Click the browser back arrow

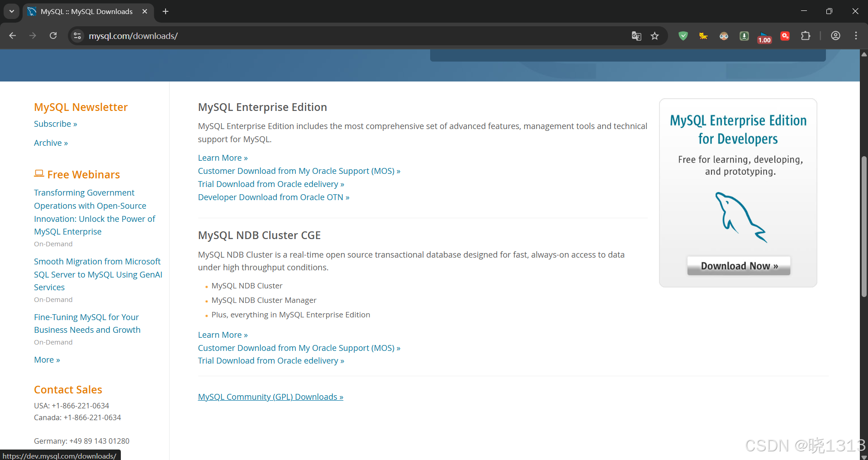click(x=13, y=36)
